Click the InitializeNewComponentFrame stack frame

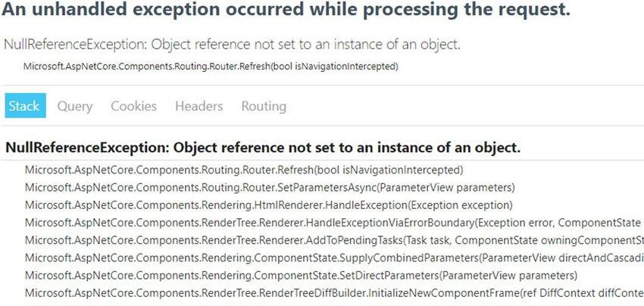[x=334, y=293]
